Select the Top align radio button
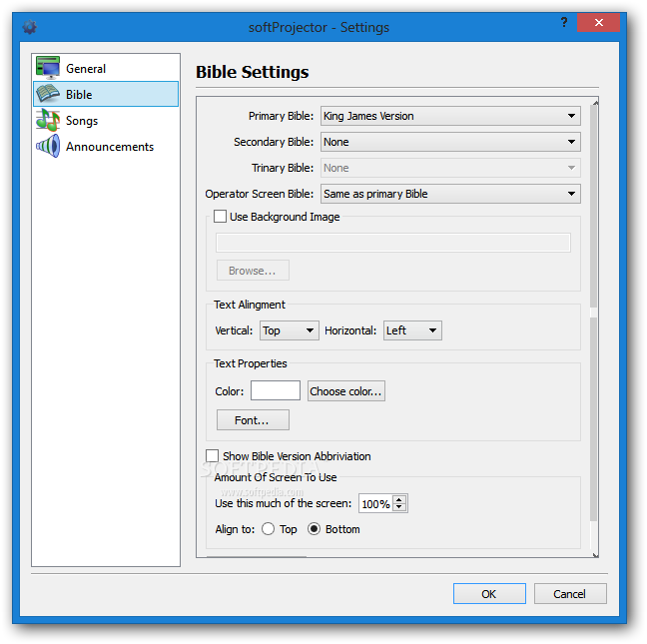 (x=268, y=529)
